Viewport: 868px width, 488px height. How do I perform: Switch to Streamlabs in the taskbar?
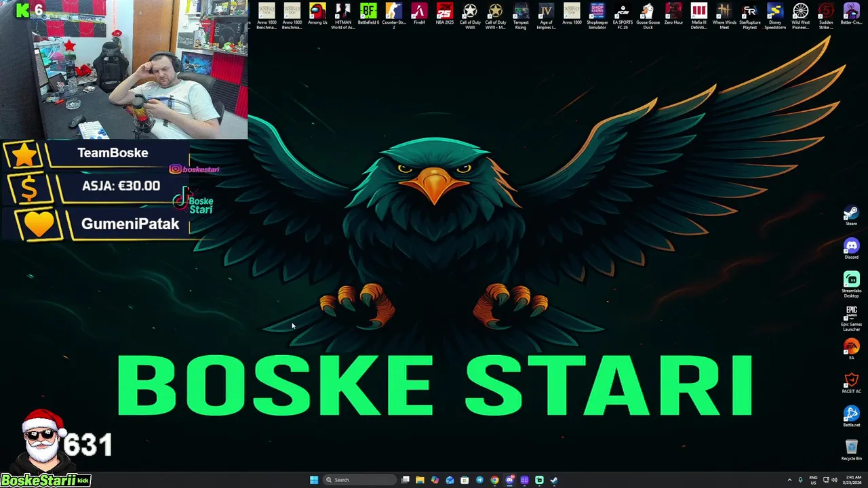(539, 480)
